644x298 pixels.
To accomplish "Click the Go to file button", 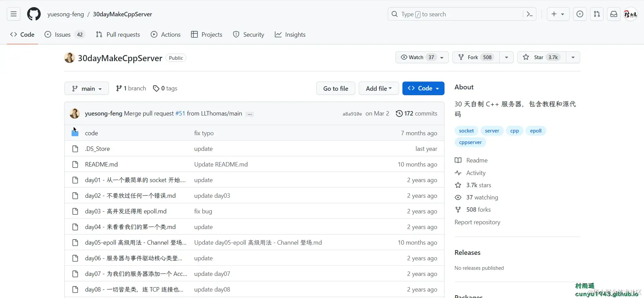I will [x=336, y=88].
